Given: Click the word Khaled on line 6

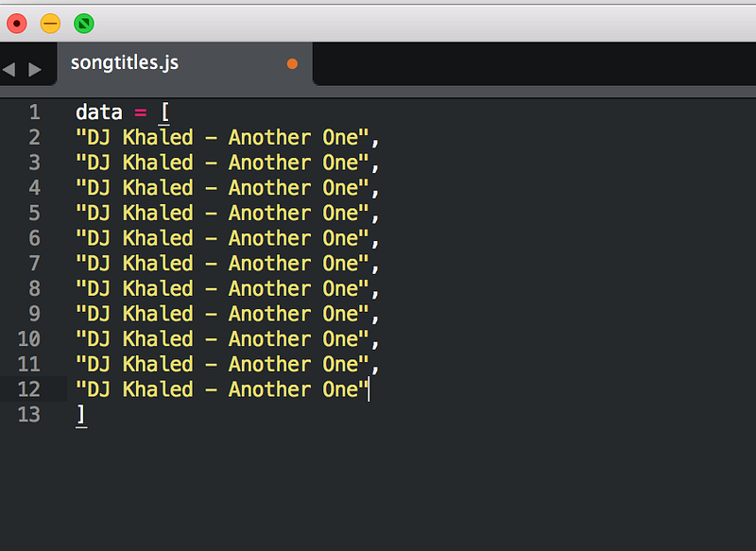Looking at the screenshot, I should click(158, 238).
